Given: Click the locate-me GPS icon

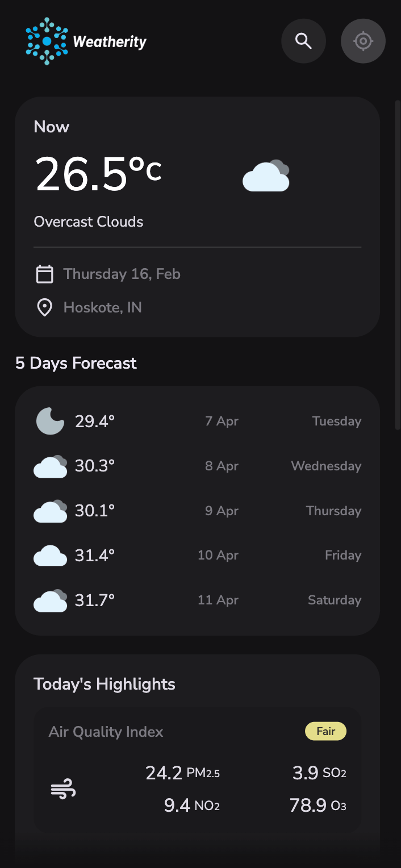Looking at the screenshot, I should click(x=363, y=40).
